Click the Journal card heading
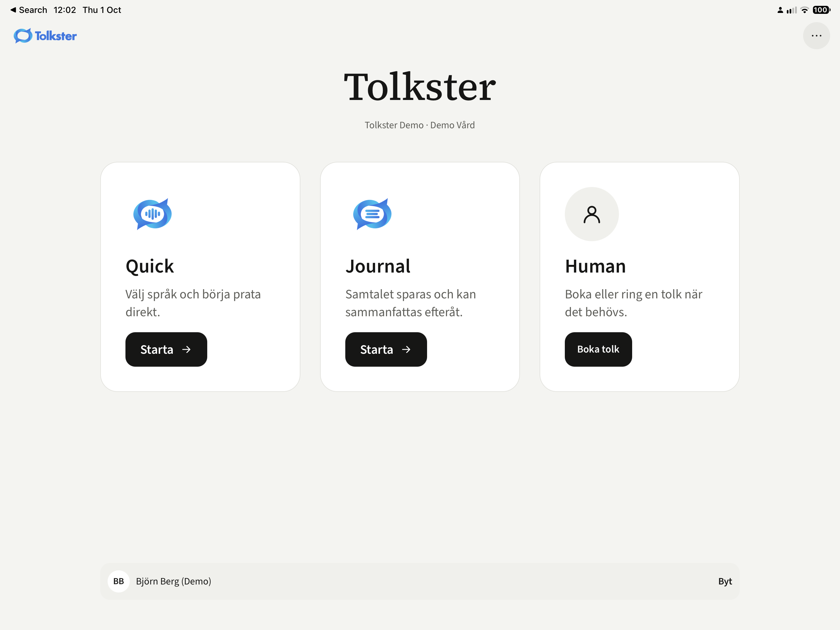840x630 pixels. click(378, 266)
